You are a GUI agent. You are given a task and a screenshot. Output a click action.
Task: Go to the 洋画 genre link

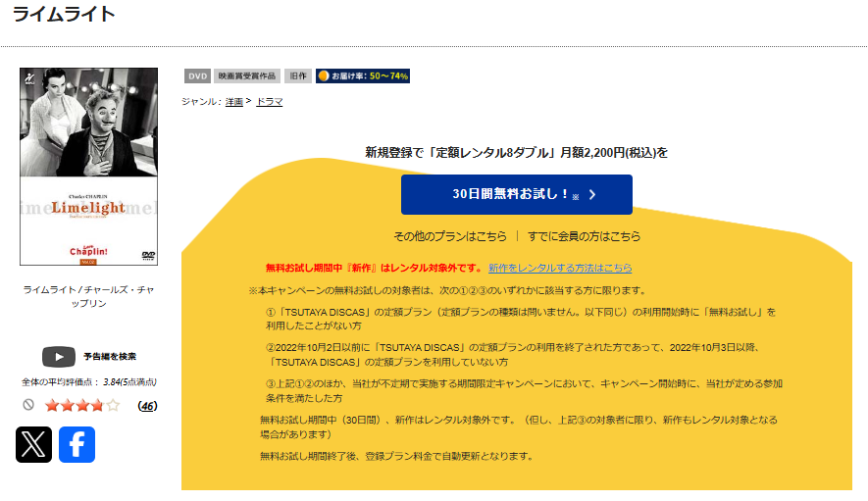(234, 102)
